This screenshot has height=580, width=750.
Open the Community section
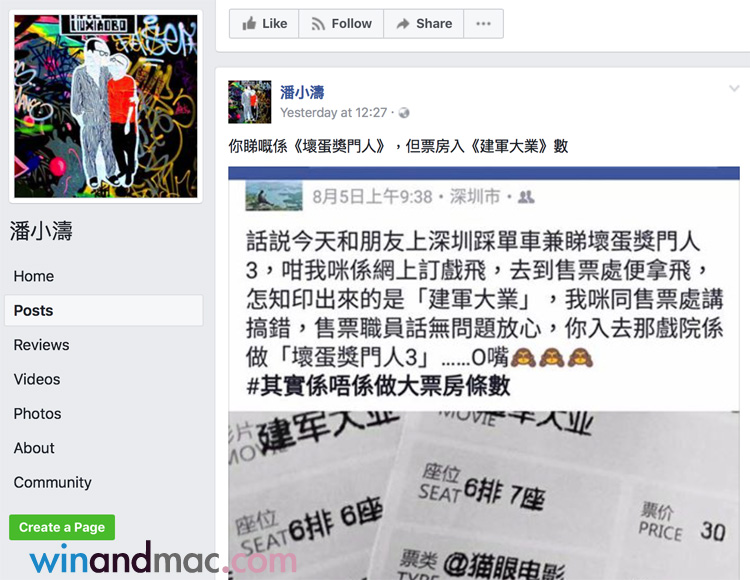tap(53, 483)
